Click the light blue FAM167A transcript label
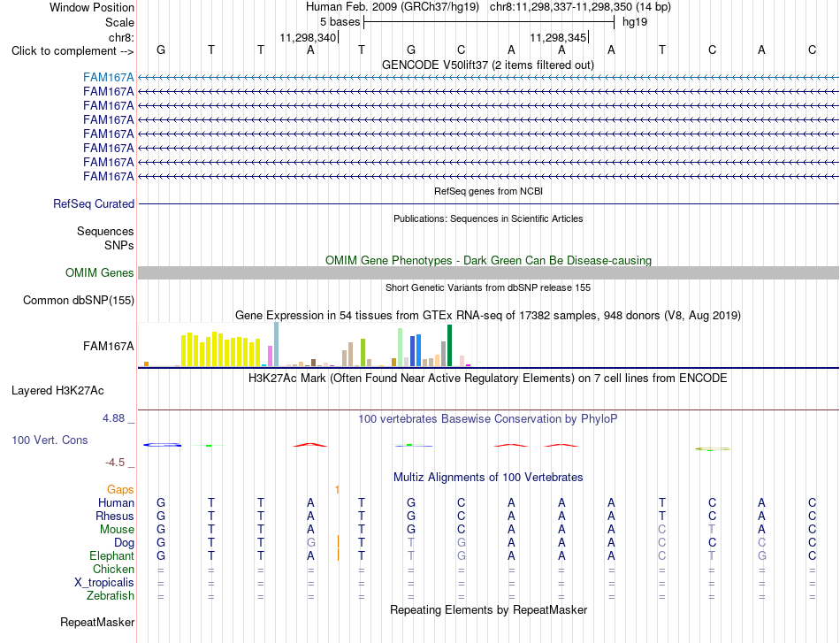Screen dimensions: 840x643 click(x=108, y=77)
